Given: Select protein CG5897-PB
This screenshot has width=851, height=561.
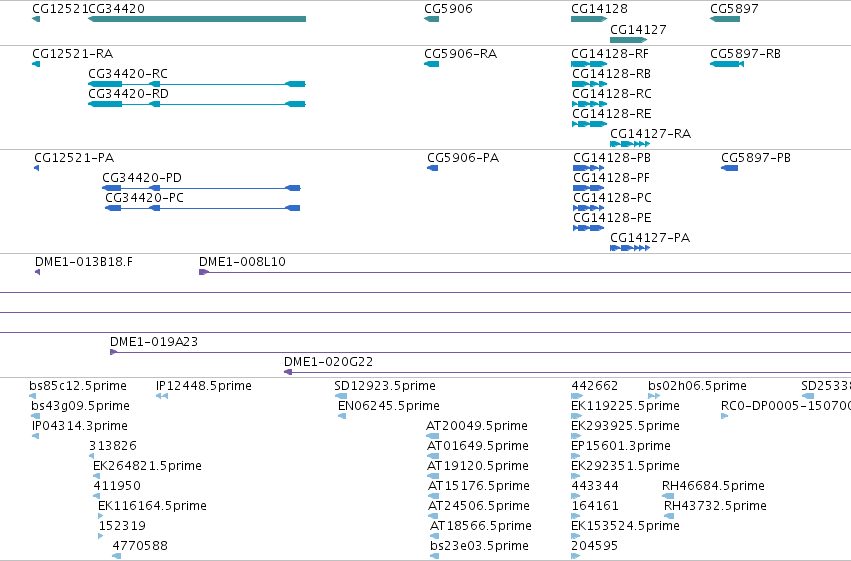Looking at the screenshot, I should [729, 168].
